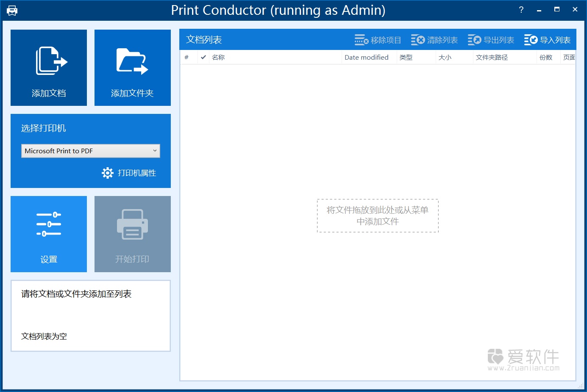The height and width of the screenshot is (392, 587).
Task: Sort by the Date modified column header
Action: (x=367, y=57)
